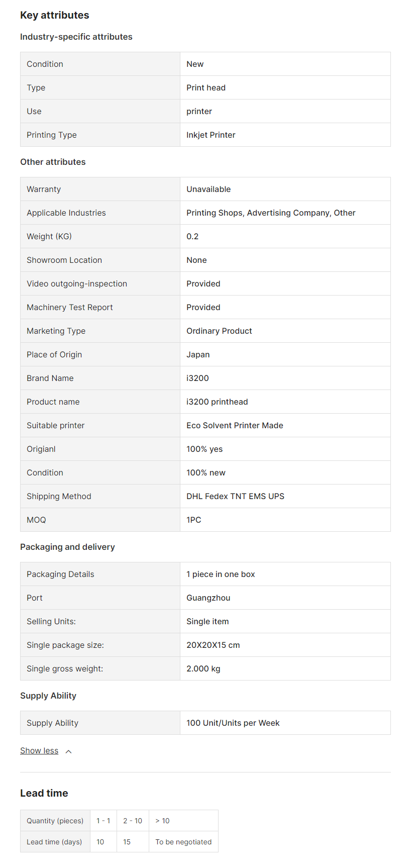Select the To be negotiated cell
Screen dimensions: 412x868
coord(183,842)
